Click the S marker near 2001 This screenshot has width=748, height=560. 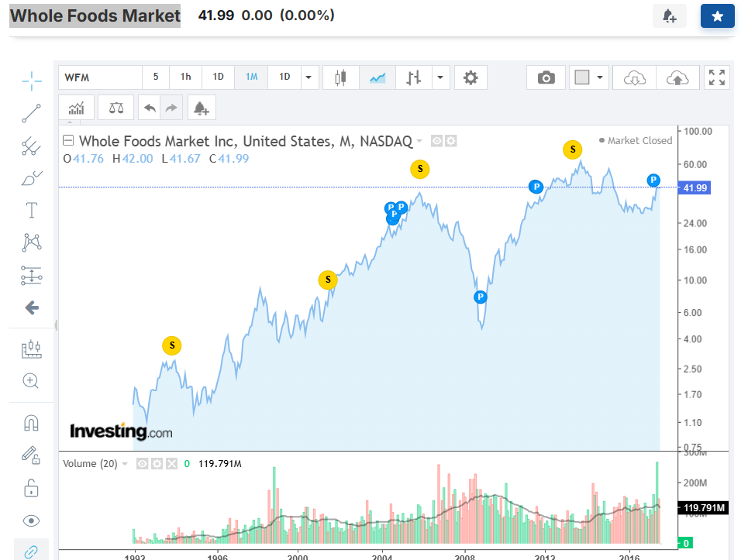pos(328,280)
